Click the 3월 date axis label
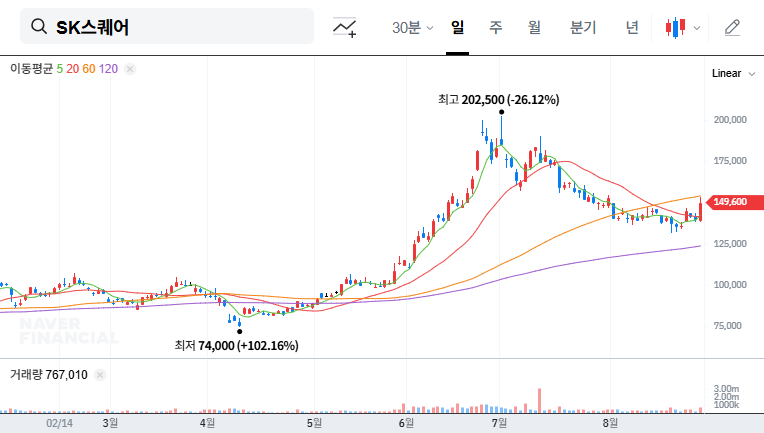This screenshot has width=764, height=433. pyautogui.click(x=110, y=423)
